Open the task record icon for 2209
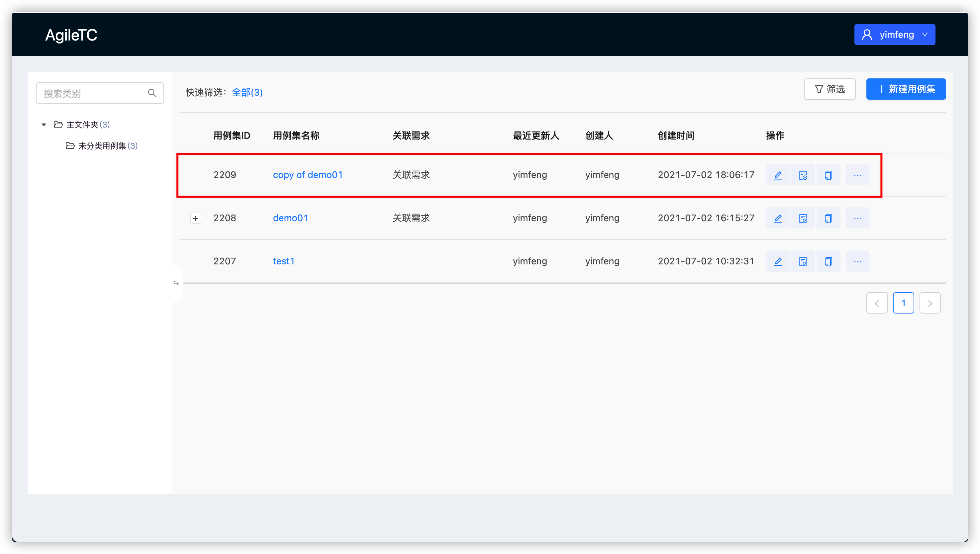Screen dimensions: 980x554 (803, 175)
